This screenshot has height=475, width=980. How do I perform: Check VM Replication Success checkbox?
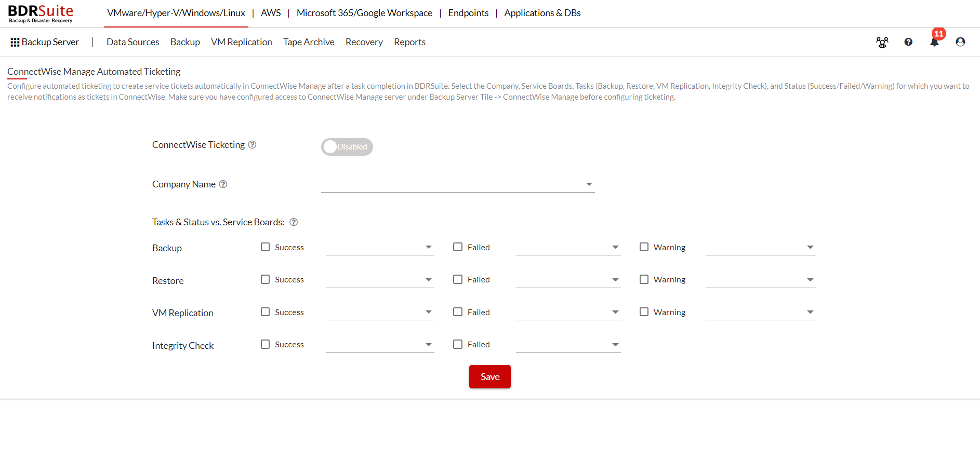click(x=265, y=312)
